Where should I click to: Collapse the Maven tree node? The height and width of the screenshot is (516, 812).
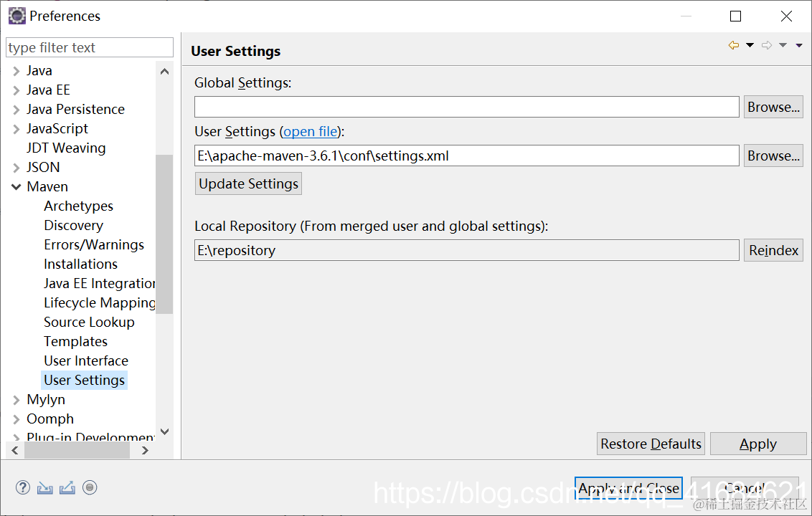16,187
